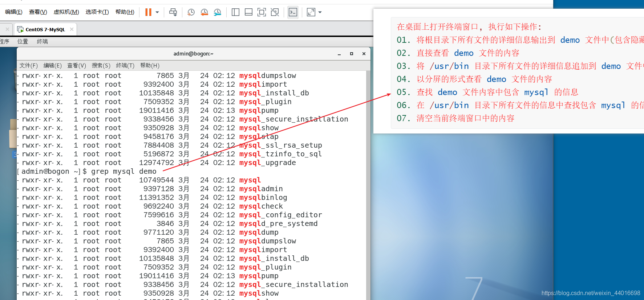644x300 pixels.
Task: Close the CentOS 7-MySQL tab
Action: pos(72,29)
